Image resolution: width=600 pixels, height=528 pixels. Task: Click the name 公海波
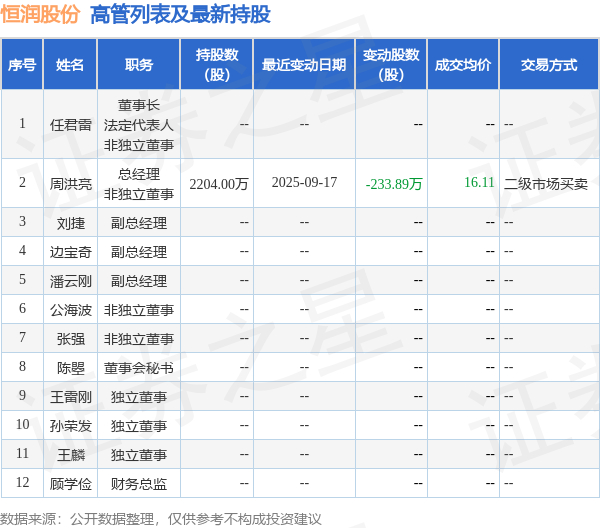click(x=70, y=310)
